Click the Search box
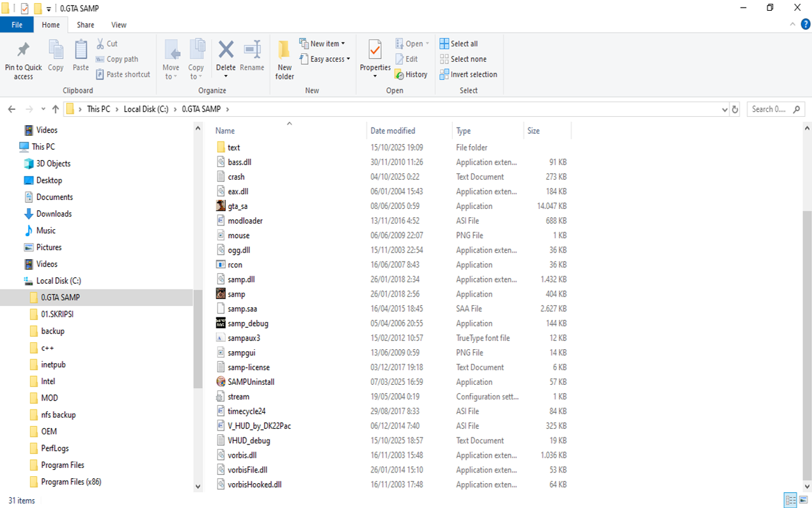The image size is (812, 508). 776,109
